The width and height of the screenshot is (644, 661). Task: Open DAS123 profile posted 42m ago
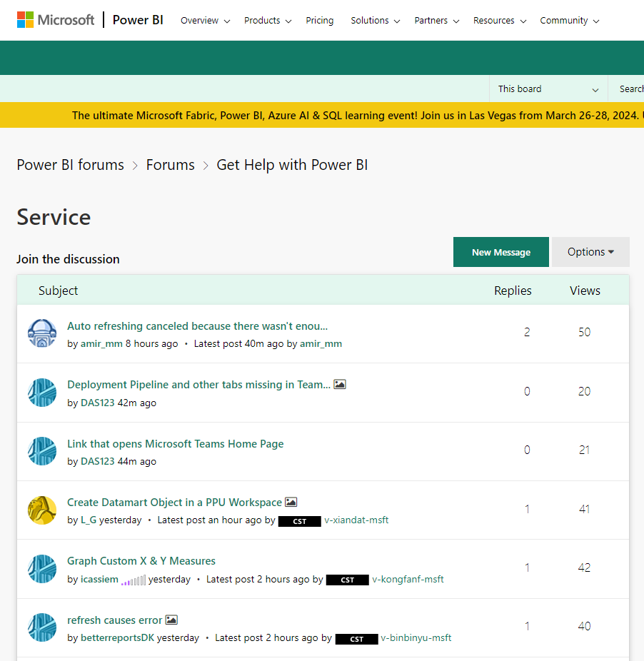pyautogui.click(x=97, y=403)
